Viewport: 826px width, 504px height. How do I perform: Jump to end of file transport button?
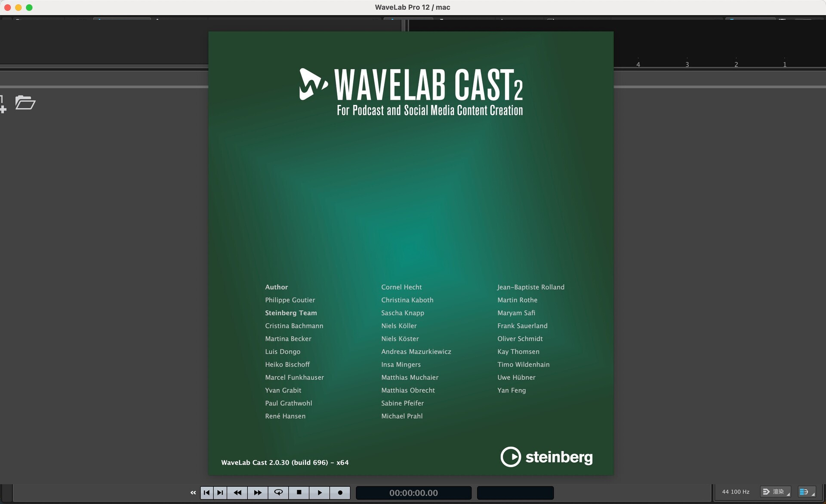(220, 493)
